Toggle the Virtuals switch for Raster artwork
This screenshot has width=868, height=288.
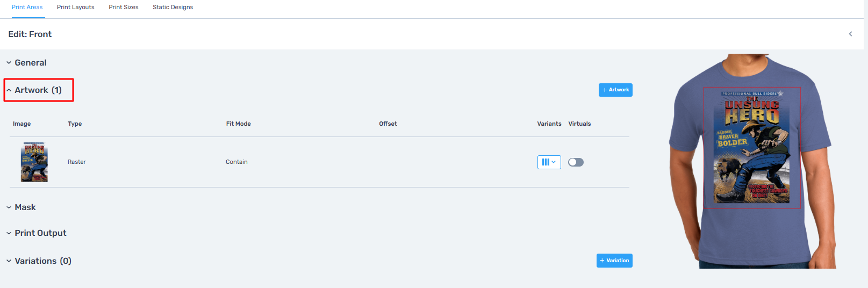pyautogui.click(x=576, y=162)
